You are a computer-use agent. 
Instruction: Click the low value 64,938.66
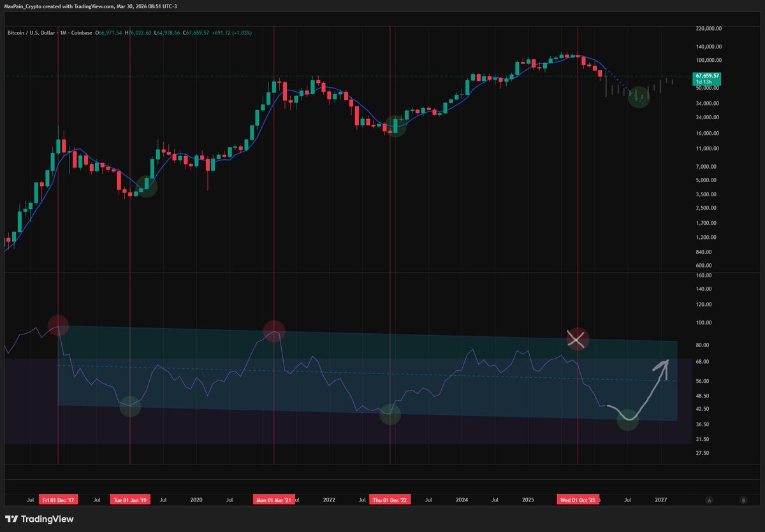point(168,32)
